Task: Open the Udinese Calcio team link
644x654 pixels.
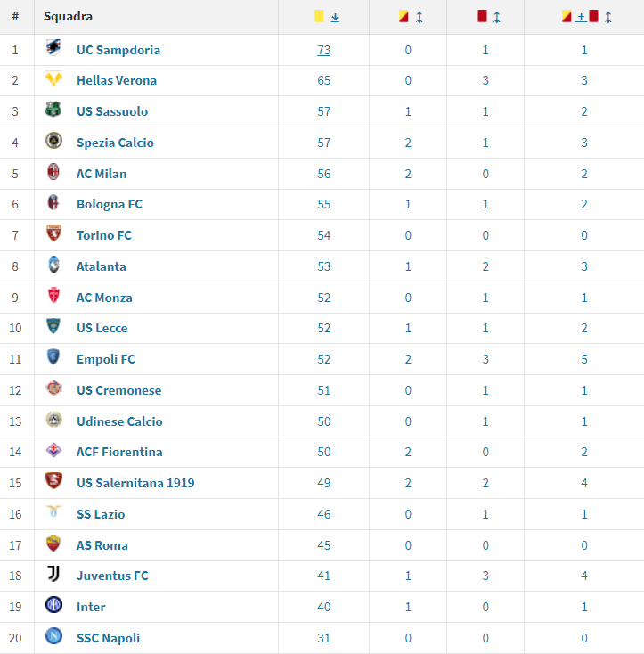Action: [119, 421]
